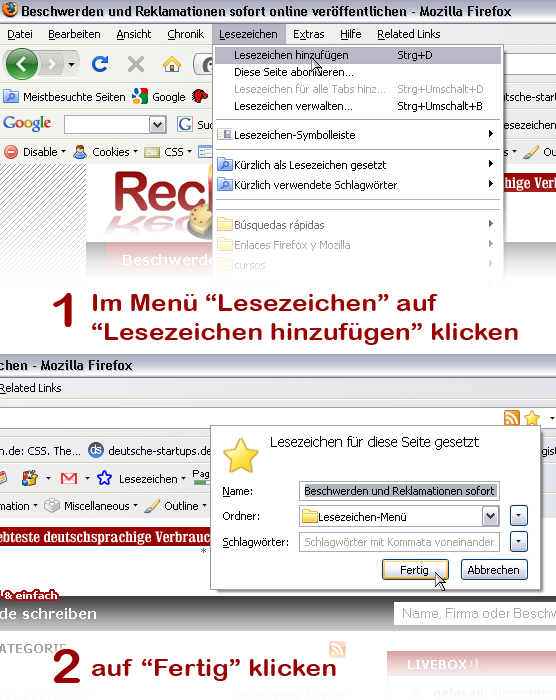Viewport: 556px width, 700px height.
Task: Expand tag list button beside Schlagwörter
Action: pos(518,542)
